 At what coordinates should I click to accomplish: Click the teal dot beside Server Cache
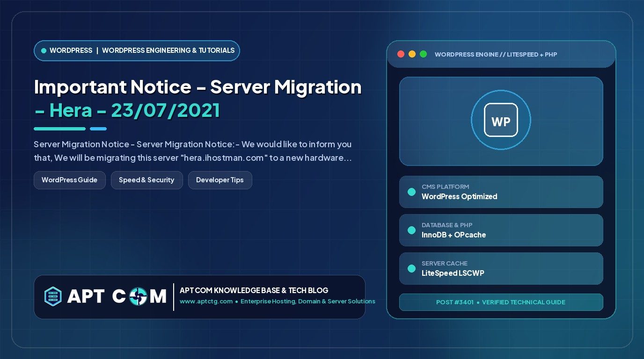click(411, 268)
